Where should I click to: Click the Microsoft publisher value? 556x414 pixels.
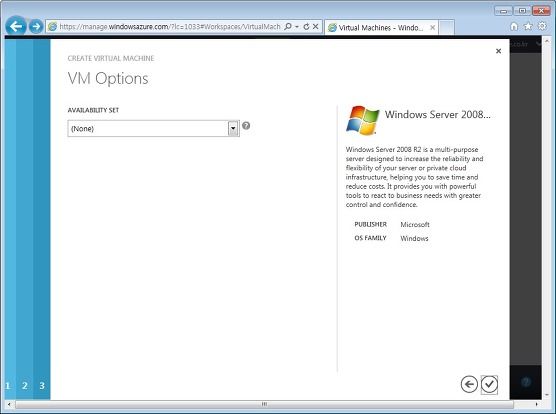click(x=415, y=224)
